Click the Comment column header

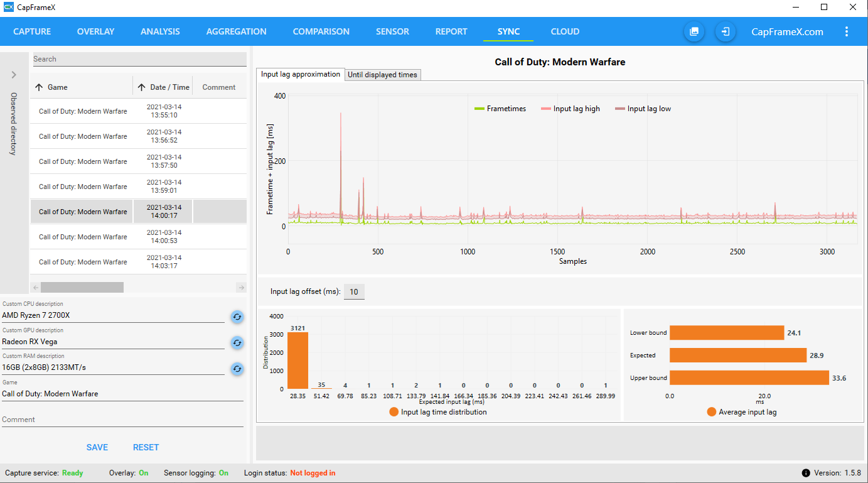pos(219,87)
